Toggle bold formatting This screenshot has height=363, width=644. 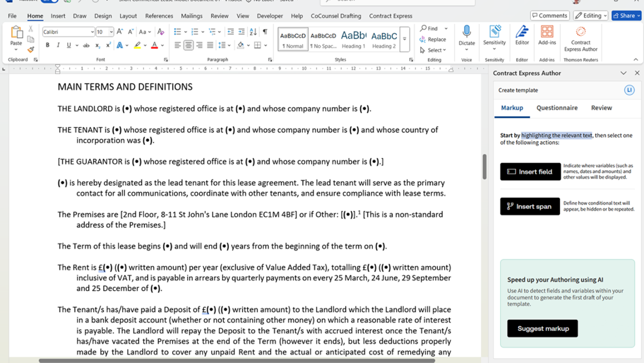48,45
